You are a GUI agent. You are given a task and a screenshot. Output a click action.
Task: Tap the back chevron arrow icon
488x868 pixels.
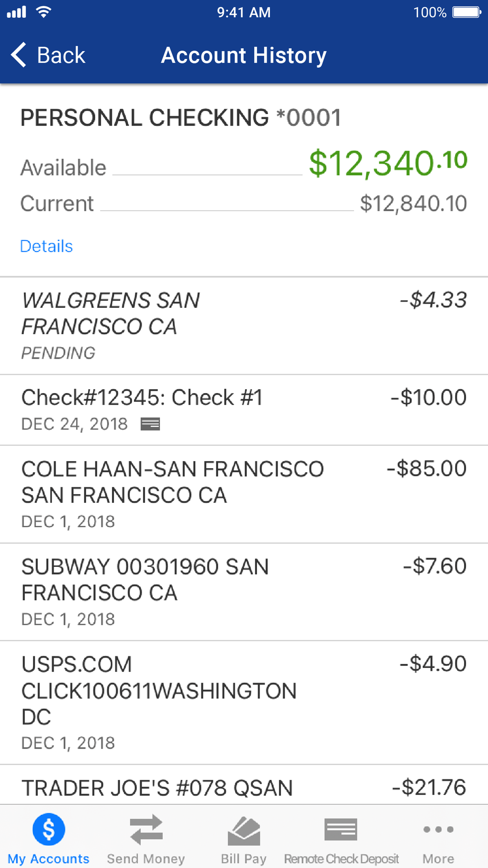[x=19, y=55]
